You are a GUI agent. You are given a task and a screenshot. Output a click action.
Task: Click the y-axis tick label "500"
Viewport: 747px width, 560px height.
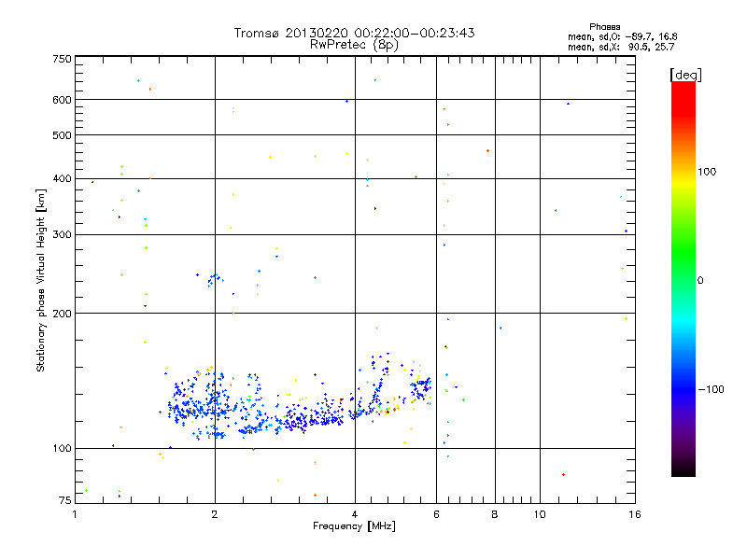pos(62,135)
